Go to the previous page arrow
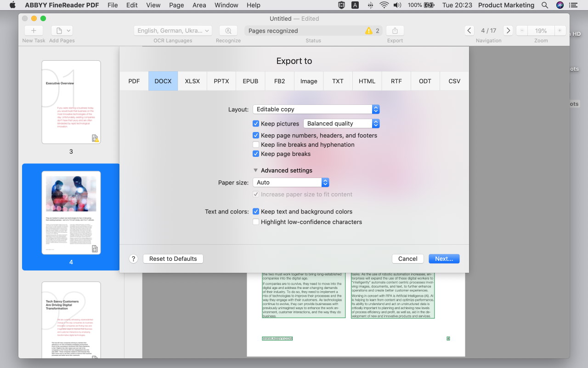The width and height of the screenshot is (588, 368). coord(469,31)
